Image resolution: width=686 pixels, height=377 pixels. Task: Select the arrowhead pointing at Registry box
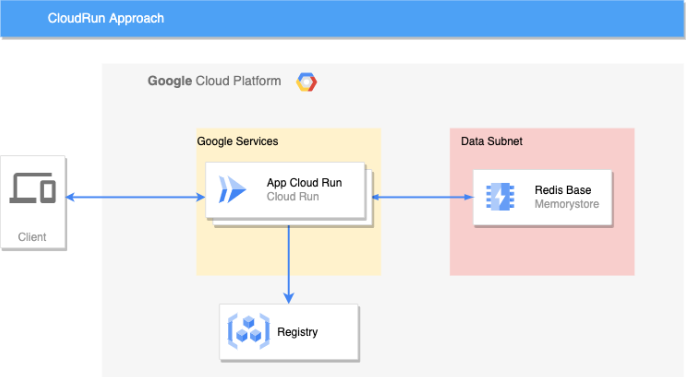(x=288, y=298)
